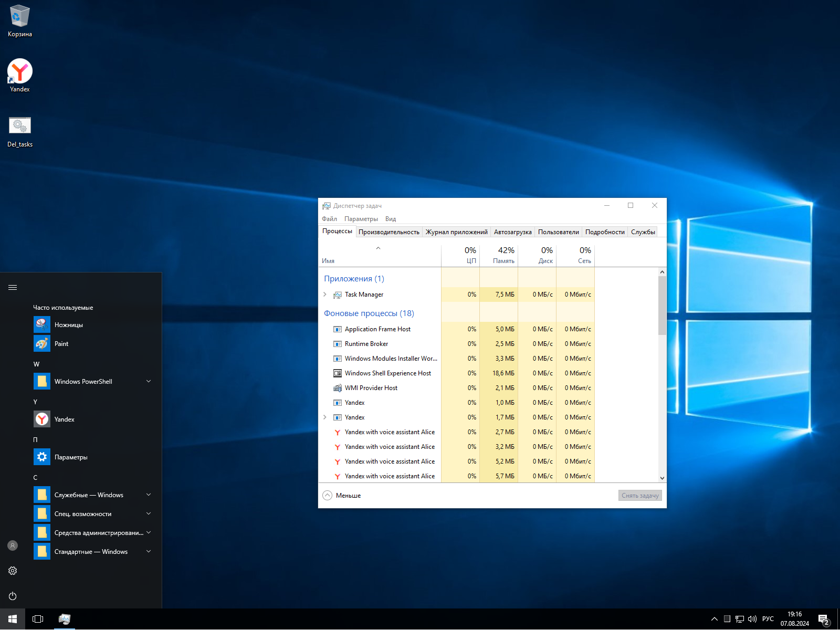Screen dimensions: 840x630
Task: Expand the Windows PowerShell folder
Action: point(149,381)
